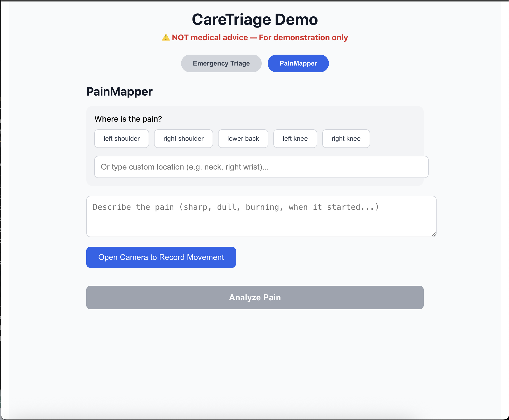Screen dimensions: 509x420
Task: Select the right knee option
Action: pyautogui.click(x=346, y=139)
